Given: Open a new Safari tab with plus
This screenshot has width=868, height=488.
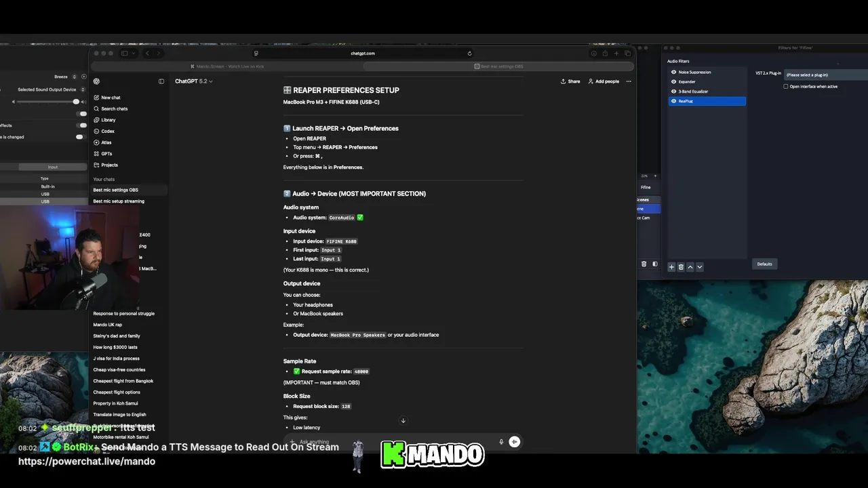Looking at the screenshot, I should 616,54.
